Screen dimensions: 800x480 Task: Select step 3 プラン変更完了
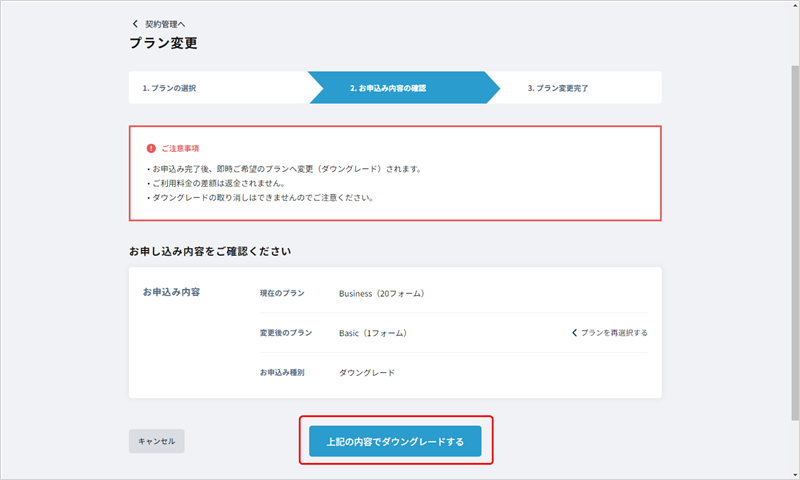558,88
